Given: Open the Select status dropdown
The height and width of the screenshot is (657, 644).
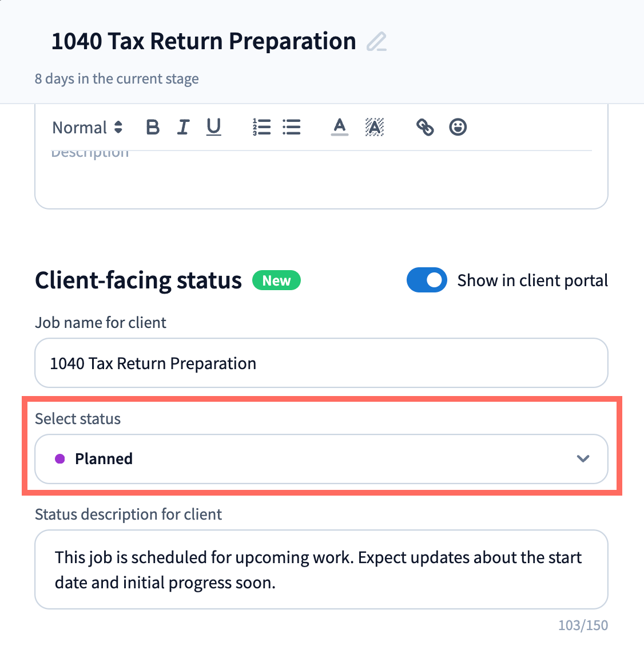Looking at the screenshot, I should [x=321, y=459].
